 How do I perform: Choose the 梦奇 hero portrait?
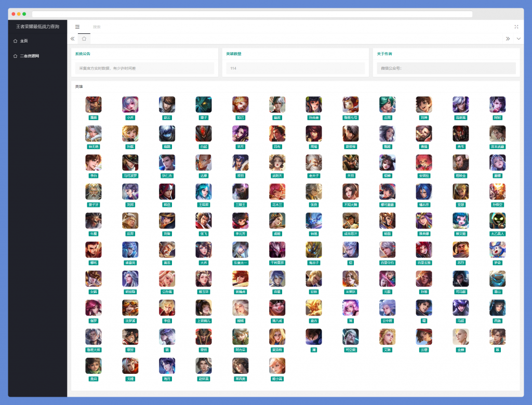[x=497, y=250]
